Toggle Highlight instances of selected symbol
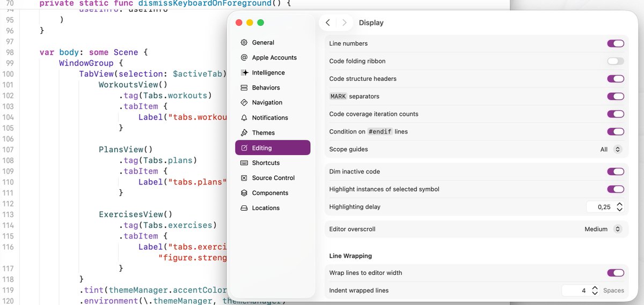The image size is (644, 305). pyautogui.click(x=616, y=189)
